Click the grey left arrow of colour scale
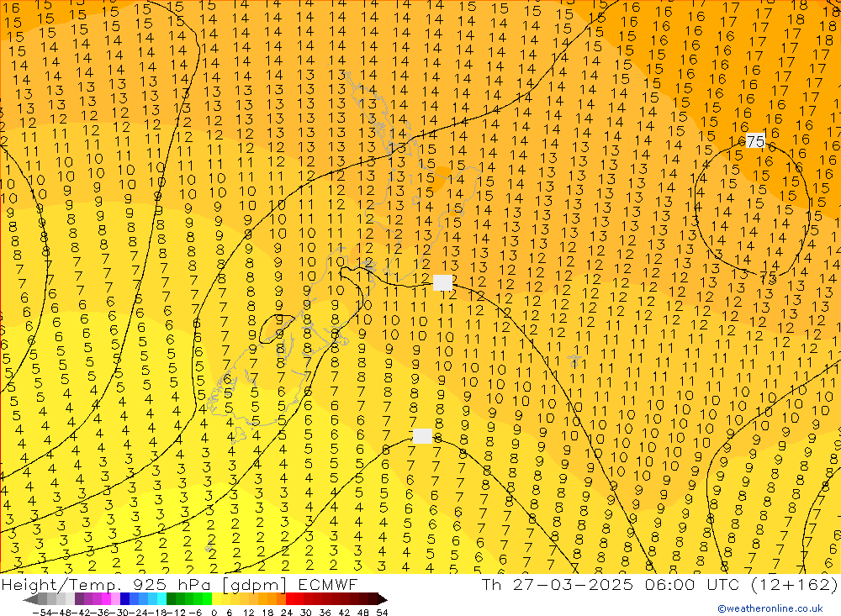This screenshot has width=841, height=616. point(30,599)
